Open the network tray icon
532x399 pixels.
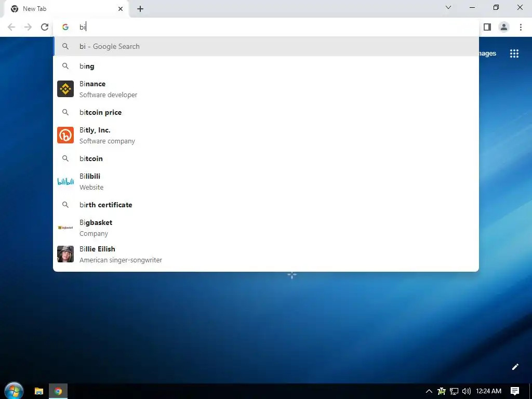click(x=454, y=391)
